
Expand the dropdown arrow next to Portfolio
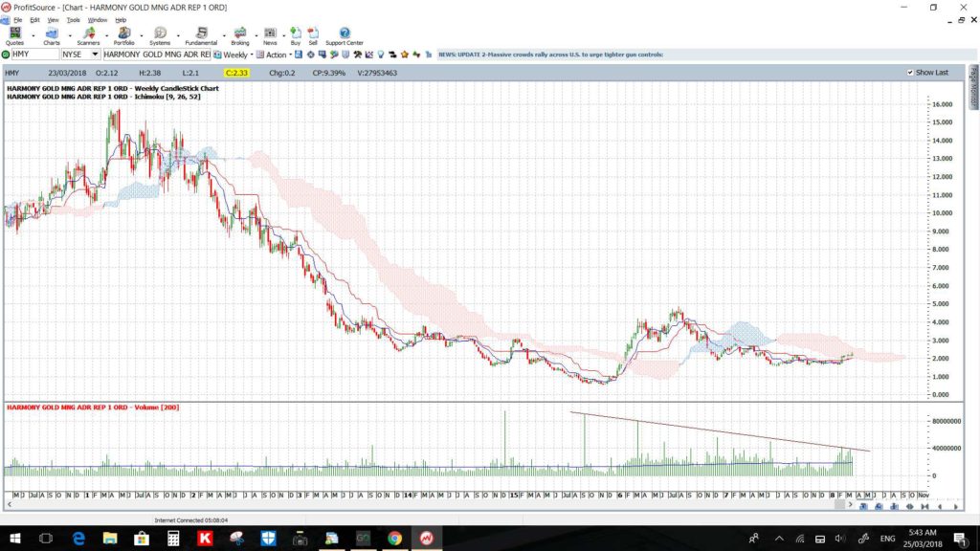142,36
